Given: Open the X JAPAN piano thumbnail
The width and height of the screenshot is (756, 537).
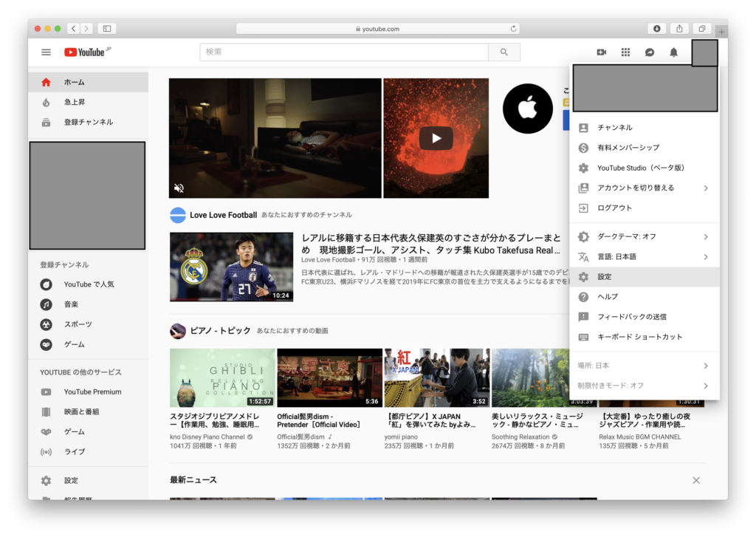Looking at the screenshot, I should coord(436,377).
